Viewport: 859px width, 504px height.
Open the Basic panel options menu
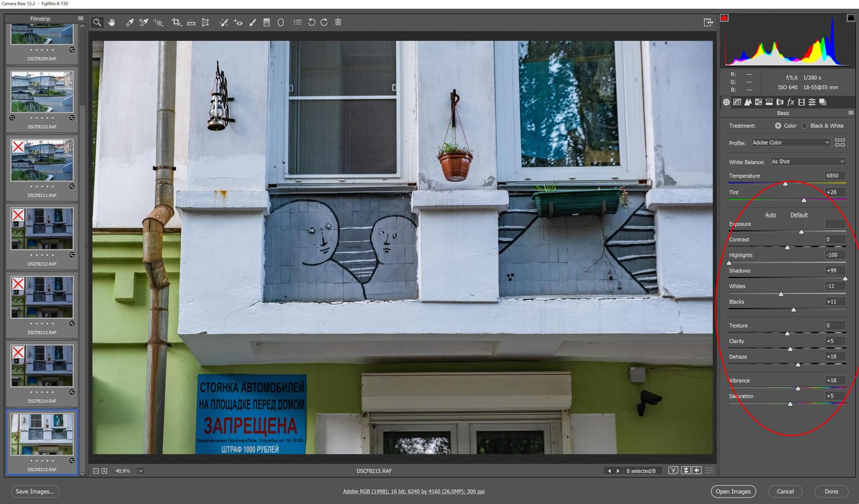(x=851, y=113)
